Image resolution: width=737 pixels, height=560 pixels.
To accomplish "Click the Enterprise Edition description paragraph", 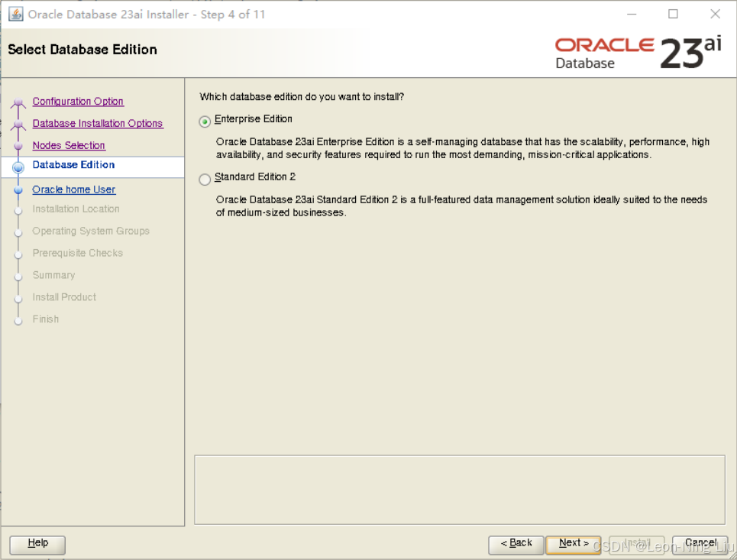I will [x=463, y=148].
